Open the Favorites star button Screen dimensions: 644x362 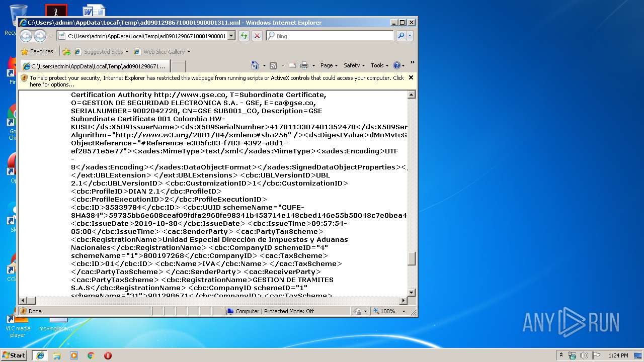37,51
